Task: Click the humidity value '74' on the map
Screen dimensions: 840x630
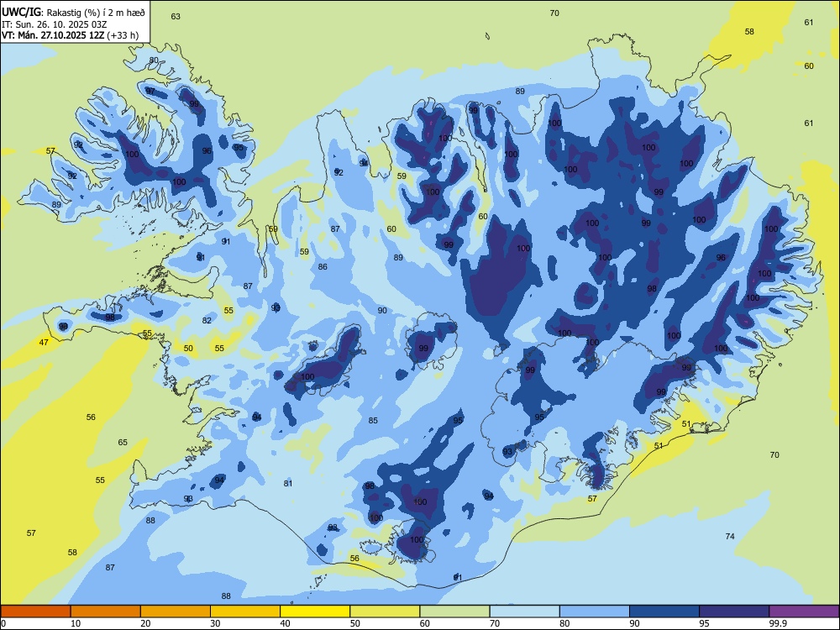Action: click(x=730, y=536)
